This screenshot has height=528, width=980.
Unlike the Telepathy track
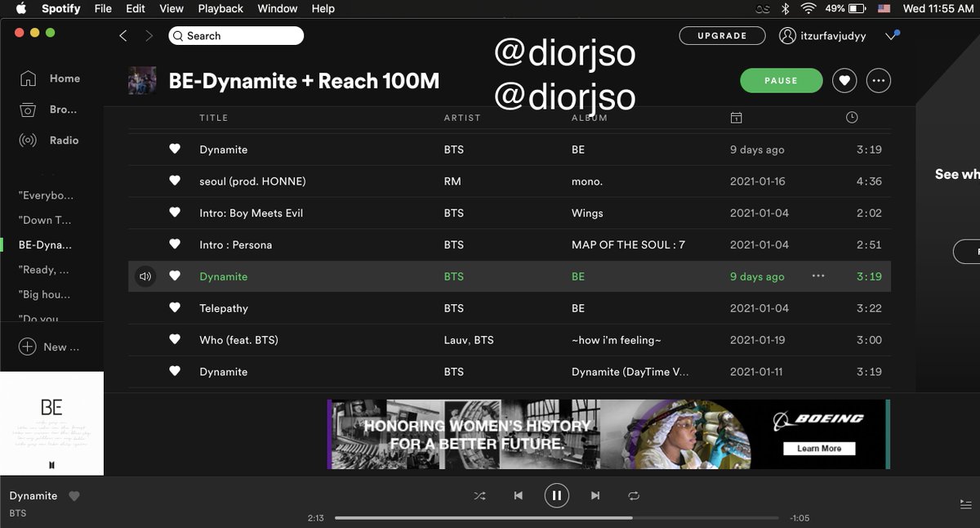pos(174,308)
